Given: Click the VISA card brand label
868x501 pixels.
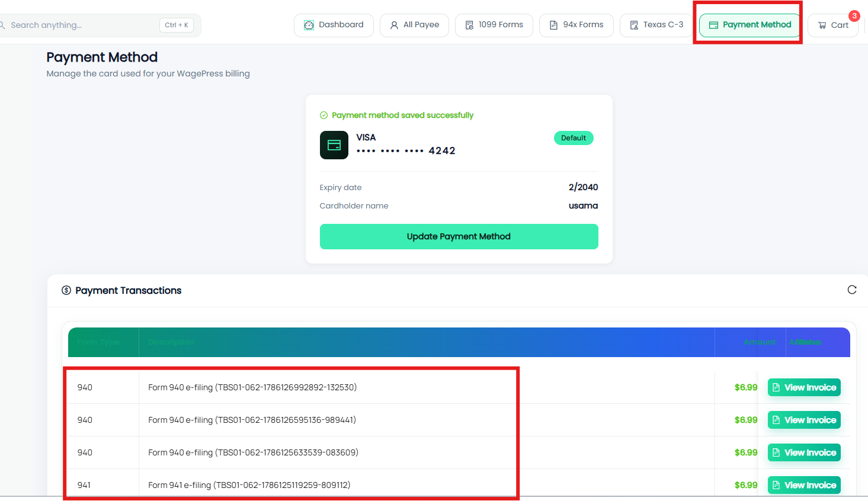Looking at the screenshot, I should (x=366, y=137).
